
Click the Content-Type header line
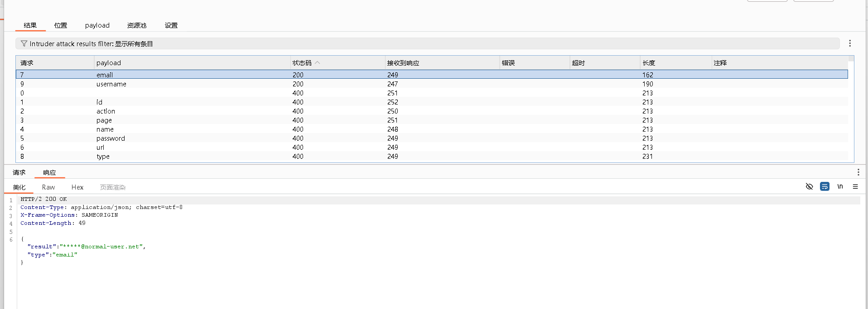101,207
